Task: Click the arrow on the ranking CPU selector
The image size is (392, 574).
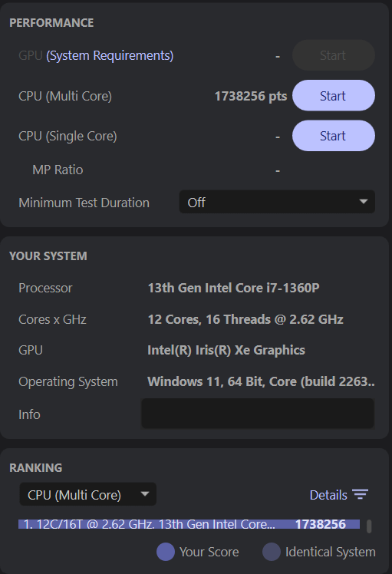Action: [x=145, y=494]
